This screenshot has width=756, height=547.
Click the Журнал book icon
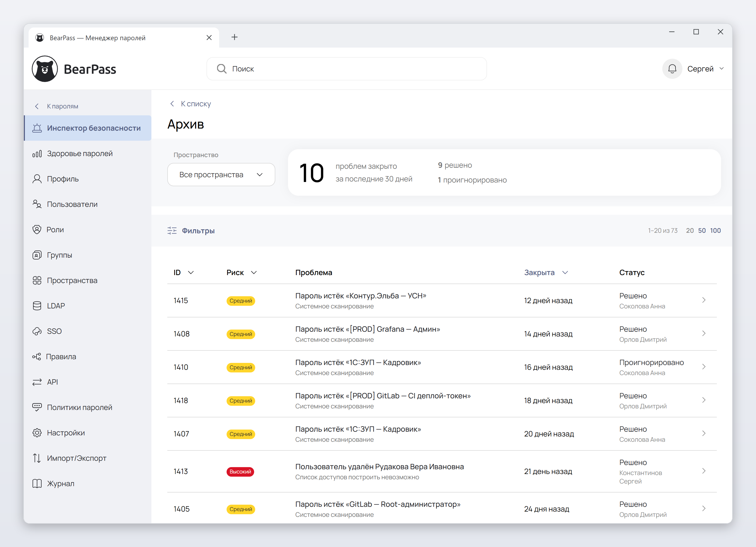pyautogui.click(x=37, y=483)
